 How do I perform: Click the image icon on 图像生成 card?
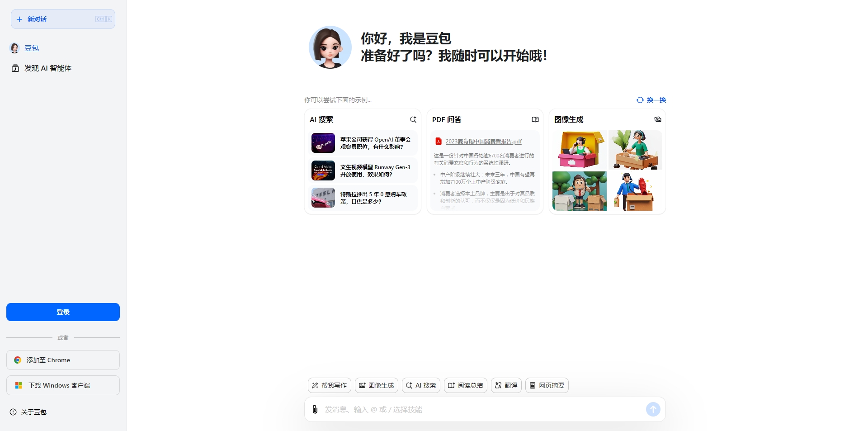[658, 119]
